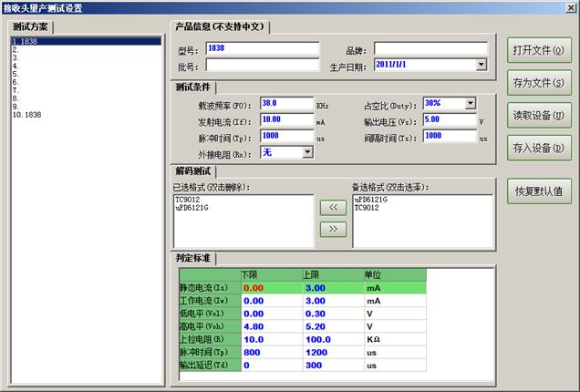Click the 恢复默认值 button

coord(539,192)
